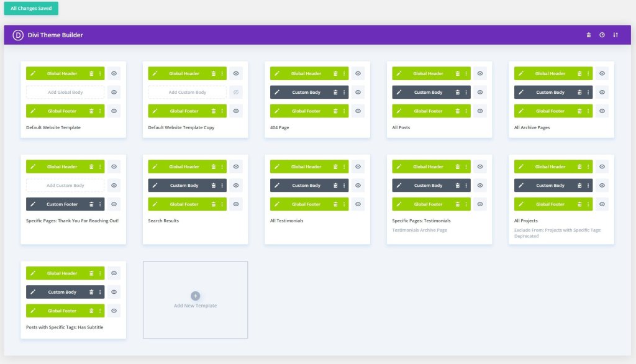This screenshot has width=636, height=364.
Task: Delete Custom Body in 404 Page
Action: pos(335,92)
